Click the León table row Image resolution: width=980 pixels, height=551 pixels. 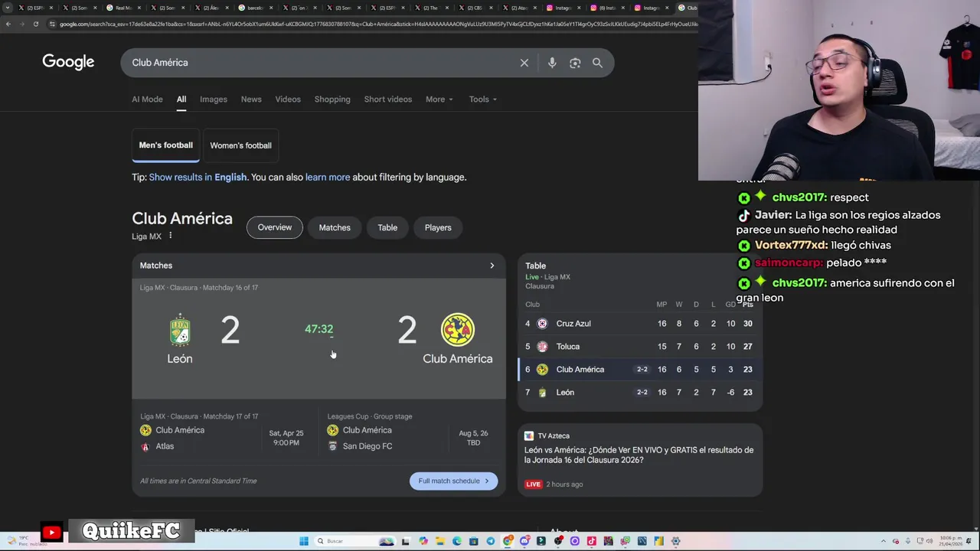click(x=639, y=393)
